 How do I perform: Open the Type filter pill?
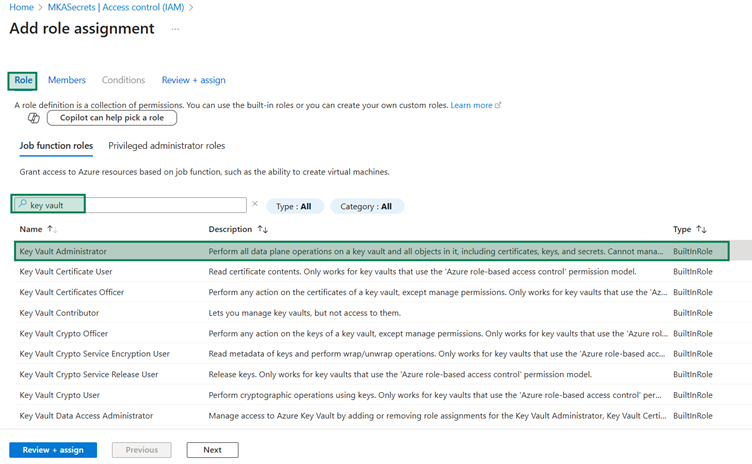click(x=294, y=206)
